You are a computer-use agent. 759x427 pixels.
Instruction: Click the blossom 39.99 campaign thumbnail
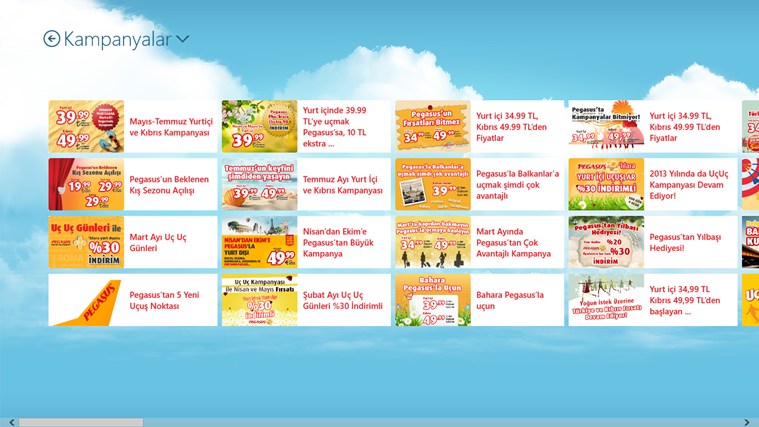pyautogui.click(x=259, y=126)
